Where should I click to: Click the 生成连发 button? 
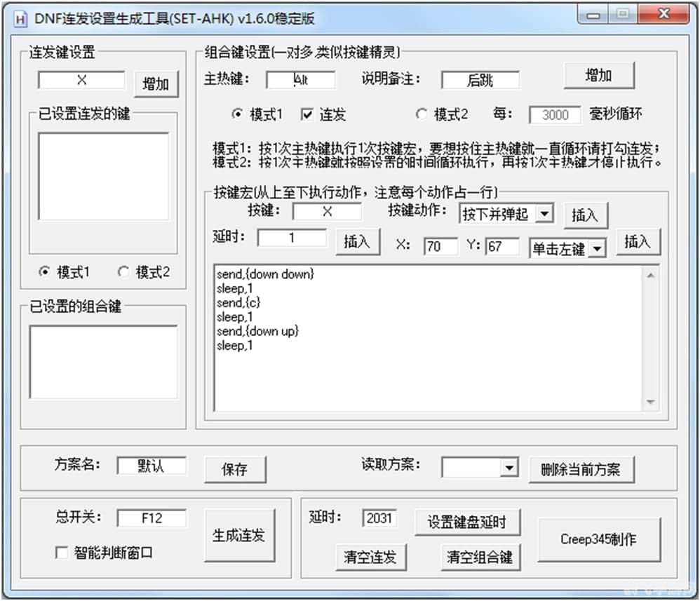click(239, 534)
